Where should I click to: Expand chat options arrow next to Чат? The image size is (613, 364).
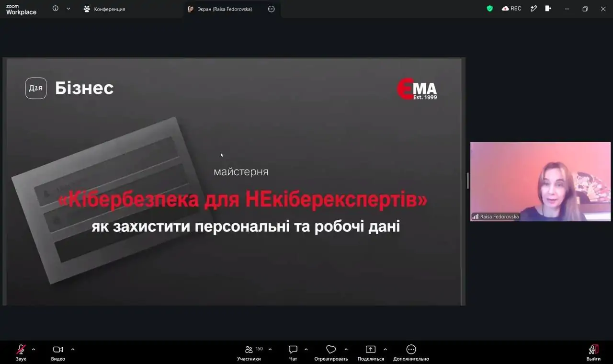coord(306,349)
